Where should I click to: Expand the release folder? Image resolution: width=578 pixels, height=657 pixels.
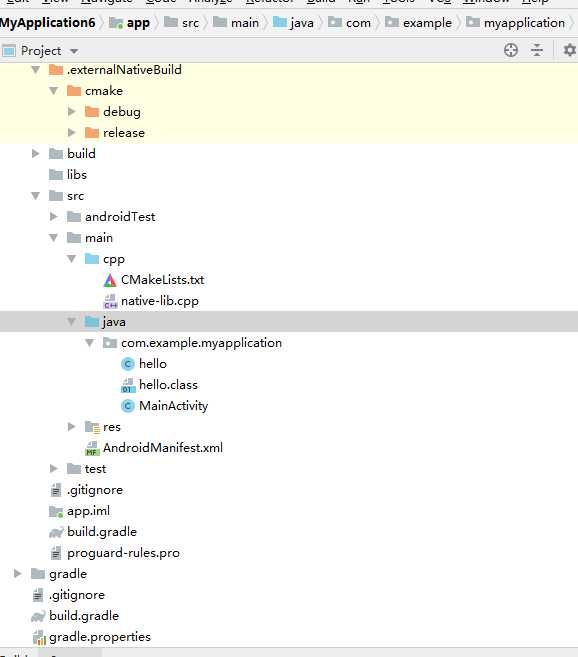(72, 132)
